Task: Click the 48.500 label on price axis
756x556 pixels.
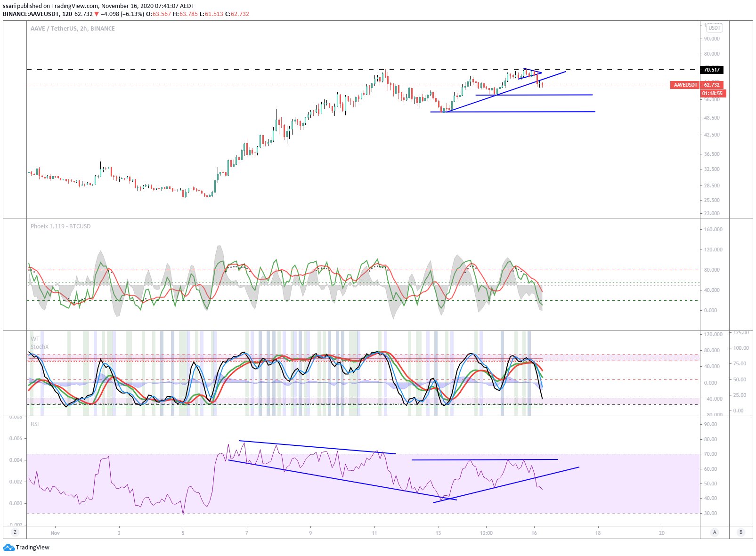Action: pyautogui.click(x=712, y=118)
